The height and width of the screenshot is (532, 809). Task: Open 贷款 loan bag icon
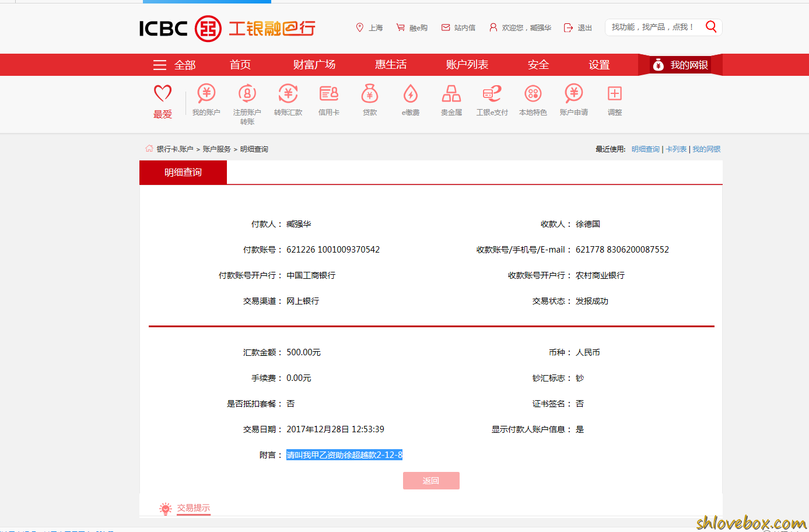click(370, 93)
